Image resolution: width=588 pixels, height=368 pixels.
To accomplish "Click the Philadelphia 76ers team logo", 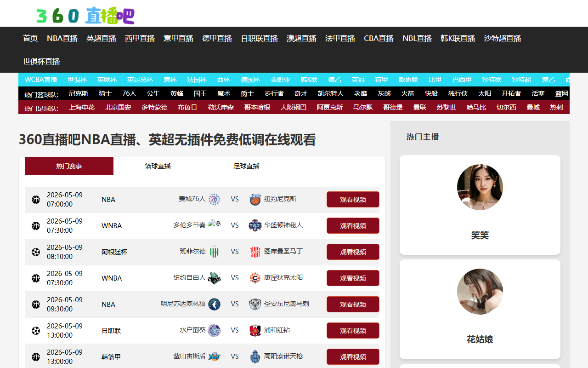I will click(x=214, y=199).
